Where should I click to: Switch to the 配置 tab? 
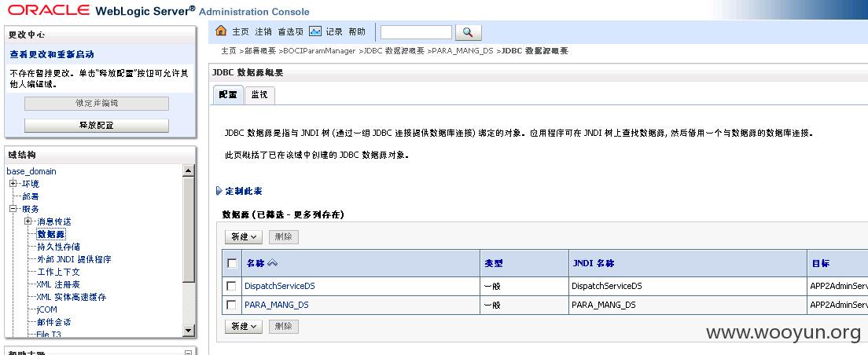coord(228,94)
